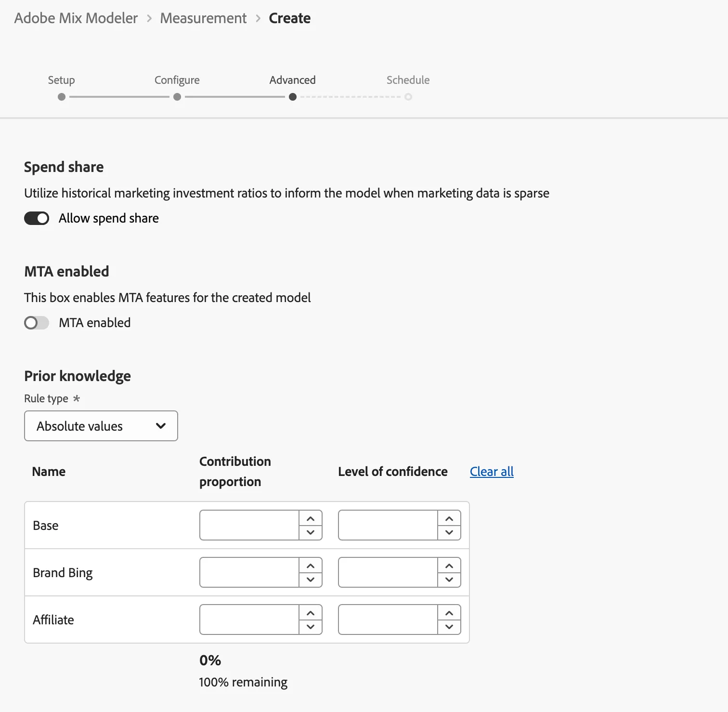Decrease Base level of confidence down arrow

449,532
